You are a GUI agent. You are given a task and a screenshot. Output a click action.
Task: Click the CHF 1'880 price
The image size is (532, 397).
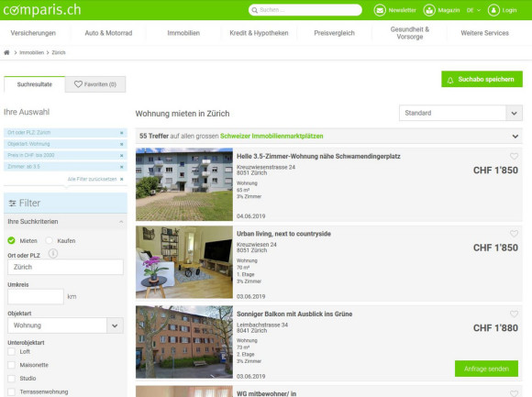coord(495,328)
